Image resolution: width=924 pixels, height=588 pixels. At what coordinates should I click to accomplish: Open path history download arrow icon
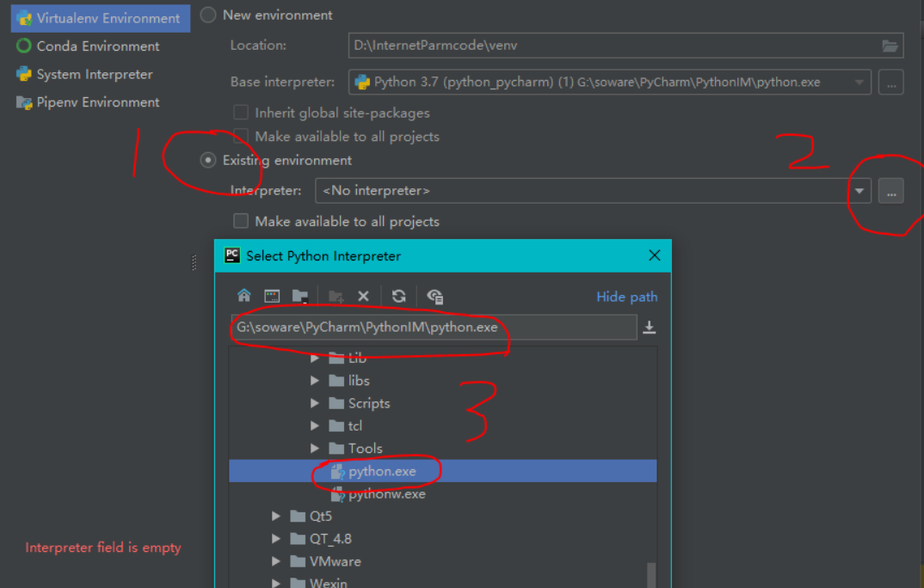[650, 328]
